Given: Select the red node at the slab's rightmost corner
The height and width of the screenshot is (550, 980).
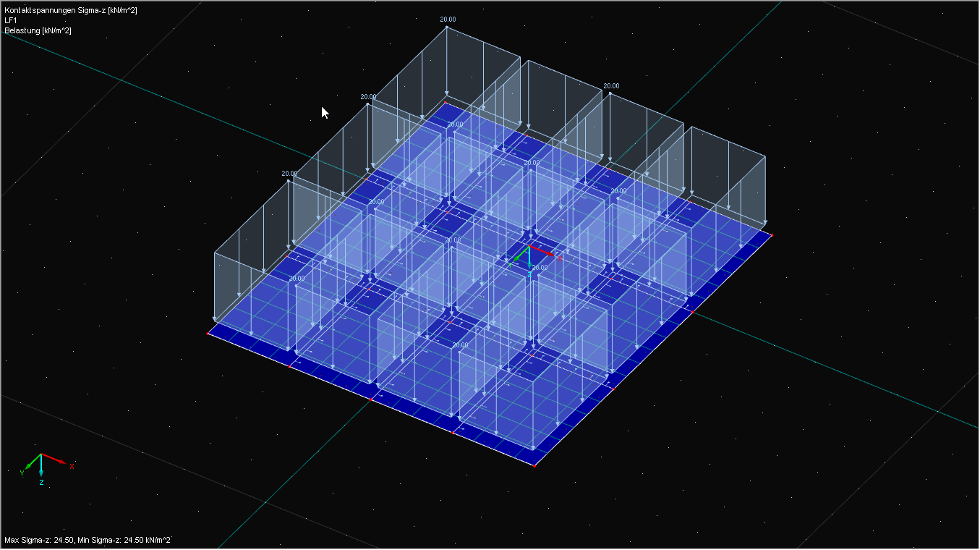Looking at the screenshot, I should pos(772,234).
